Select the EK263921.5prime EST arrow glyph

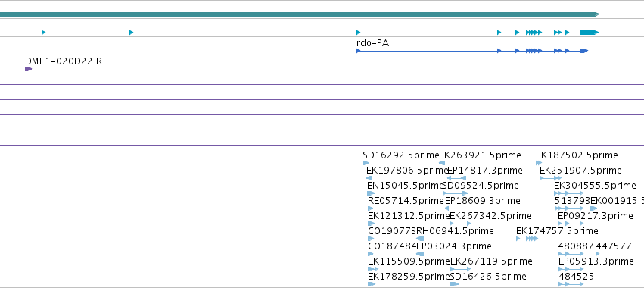[x=442, y=163]
